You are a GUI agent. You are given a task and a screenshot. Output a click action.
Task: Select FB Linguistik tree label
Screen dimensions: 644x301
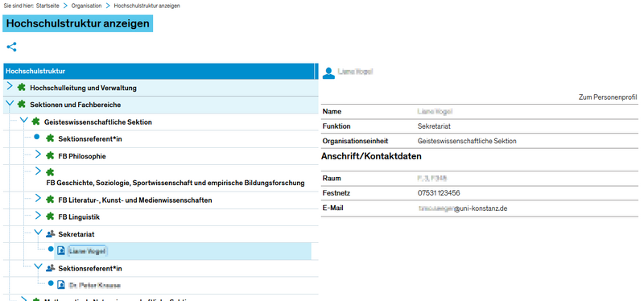coord(79,216)
